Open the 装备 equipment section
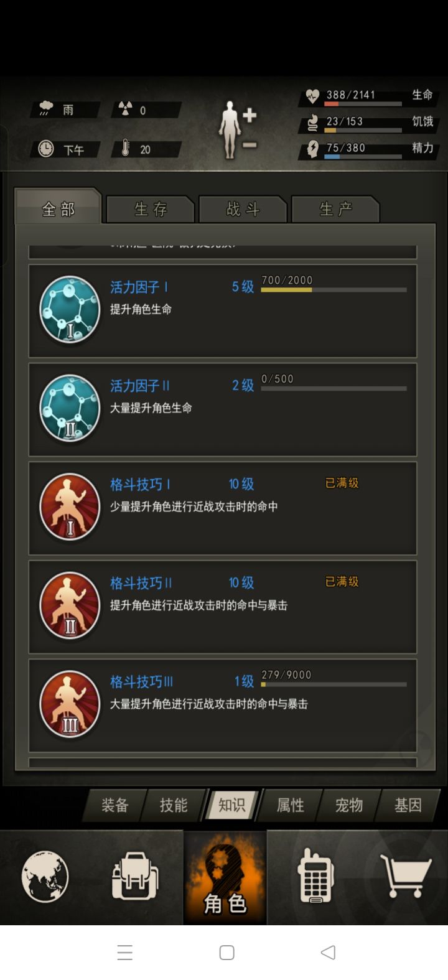 tap(115, 805)
